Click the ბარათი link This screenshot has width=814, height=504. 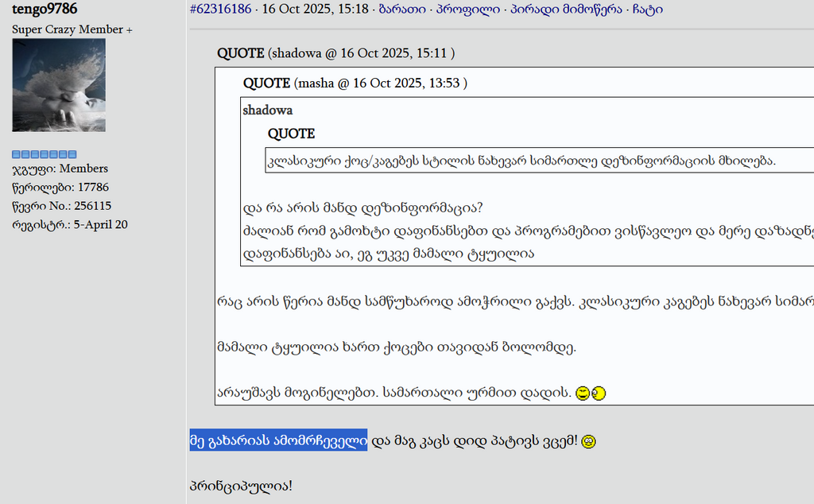pyautogui.click(x=401, y=9)
